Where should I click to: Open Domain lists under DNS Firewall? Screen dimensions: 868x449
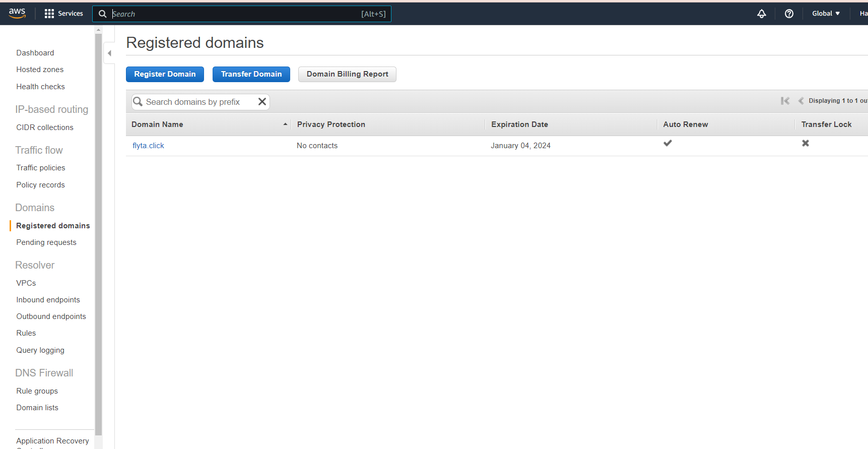click(x=37, y=408)
